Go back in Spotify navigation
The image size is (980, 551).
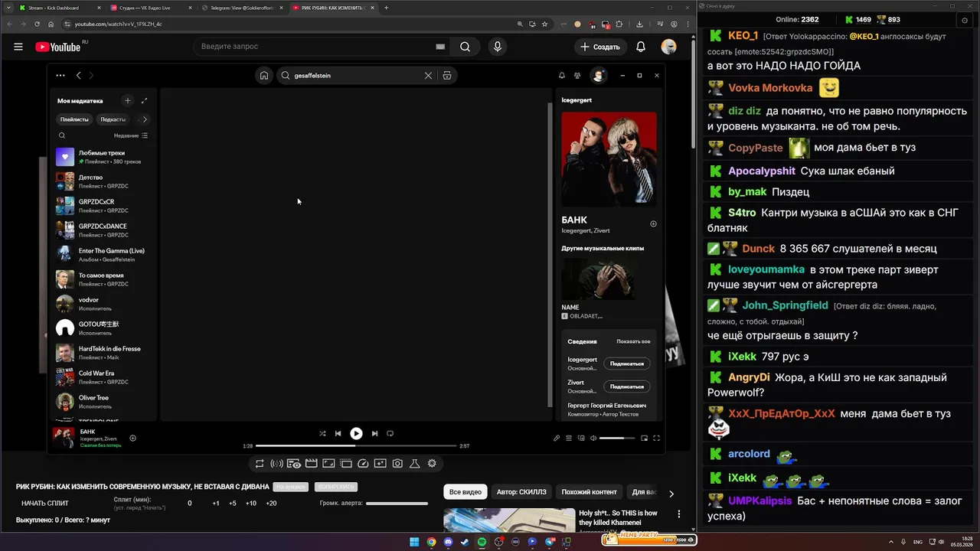(78, 76)
